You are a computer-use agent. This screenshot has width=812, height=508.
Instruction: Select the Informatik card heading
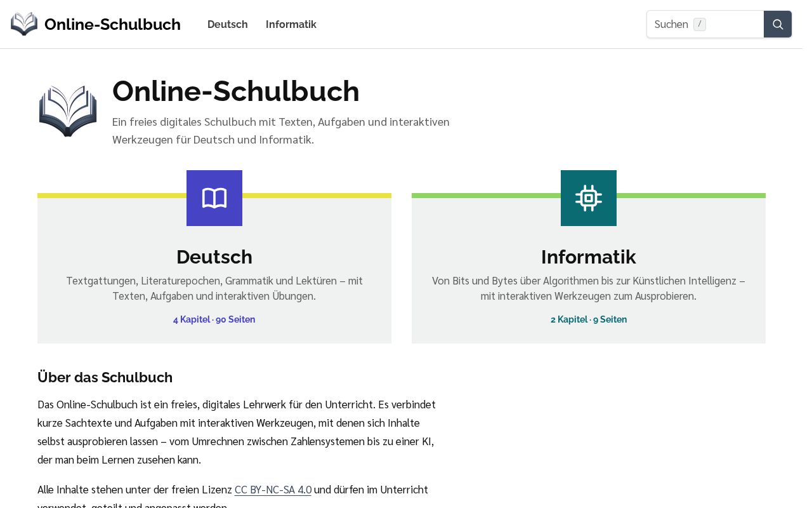(589, 257)
